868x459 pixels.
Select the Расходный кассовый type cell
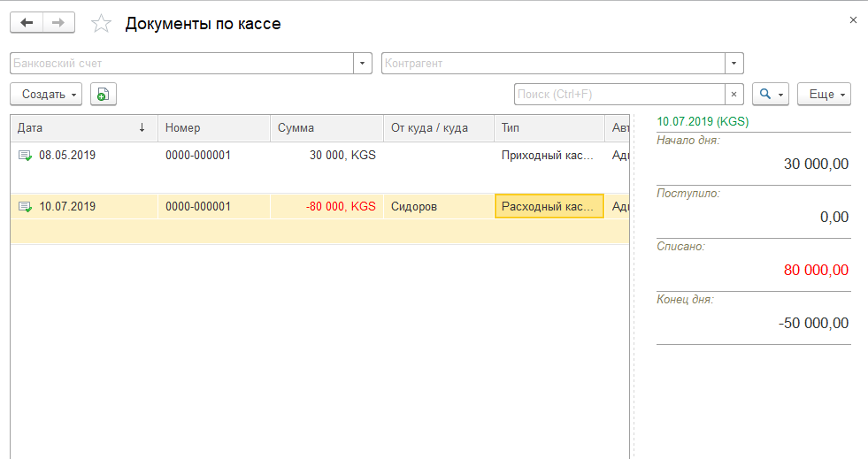tap(549, 207)
